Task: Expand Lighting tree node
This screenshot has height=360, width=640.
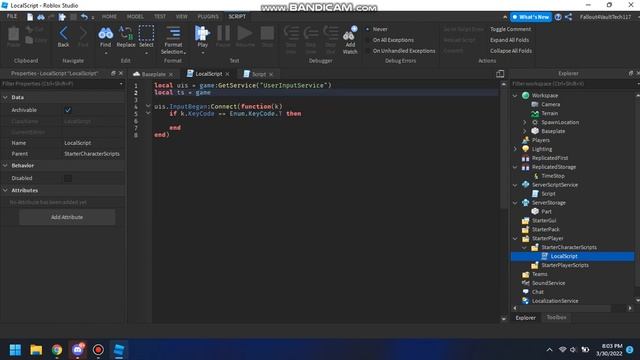Action: coord(515,149)
